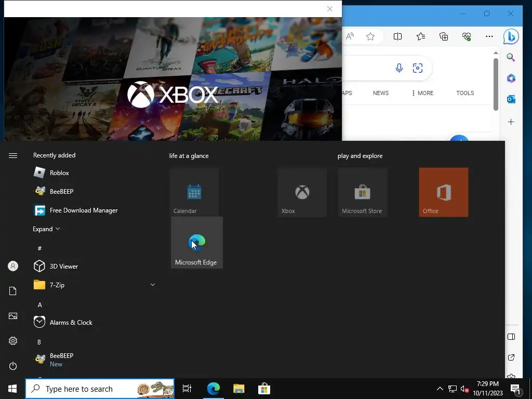Click the Edge page vertical scrollbar

(496, 84)
